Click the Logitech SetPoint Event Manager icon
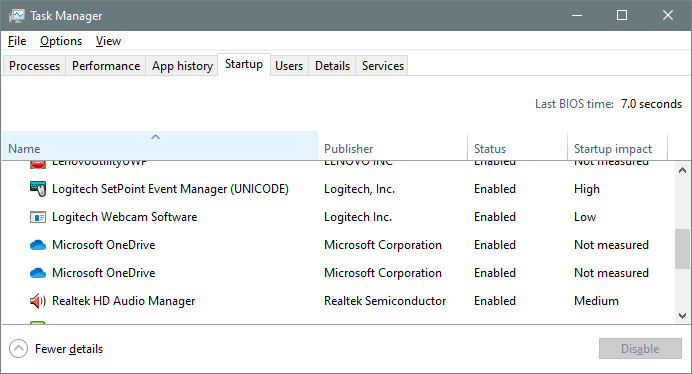 click(x=38, y=189)
